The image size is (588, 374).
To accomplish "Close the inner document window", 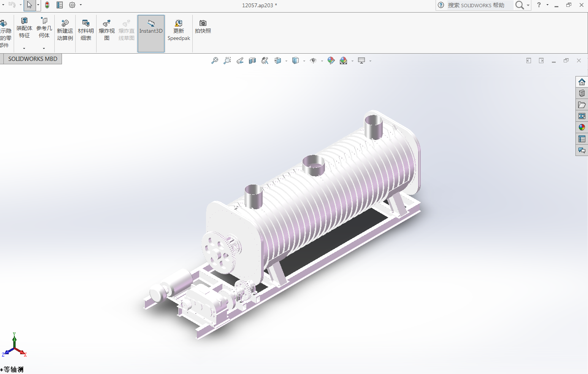I will coord(579,60).
